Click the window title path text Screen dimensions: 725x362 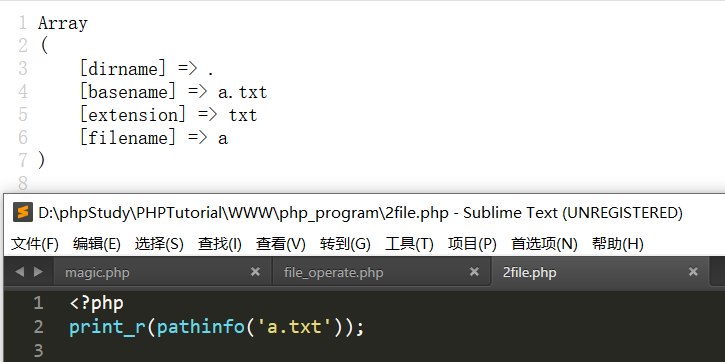tap(244, 213)
